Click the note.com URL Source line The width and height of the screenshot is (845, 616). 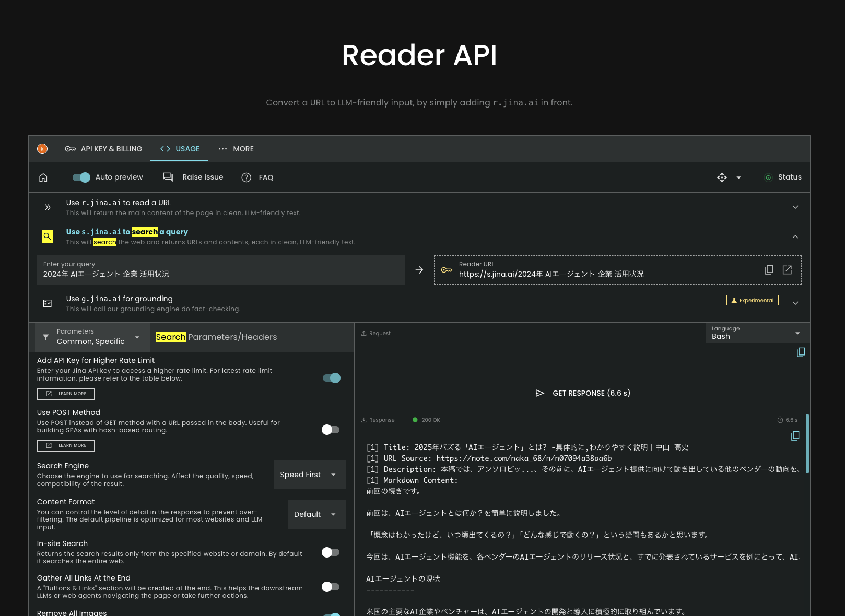pyautogui.click(x=489, y=458)
